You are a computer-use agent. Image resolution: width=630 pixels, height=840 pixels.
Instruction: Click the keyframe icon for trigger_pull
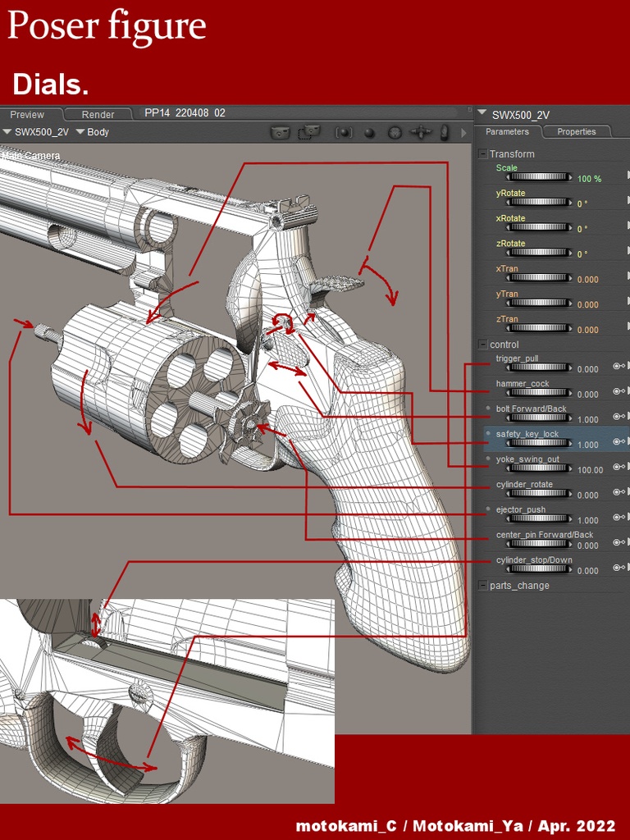pos(619,367)
